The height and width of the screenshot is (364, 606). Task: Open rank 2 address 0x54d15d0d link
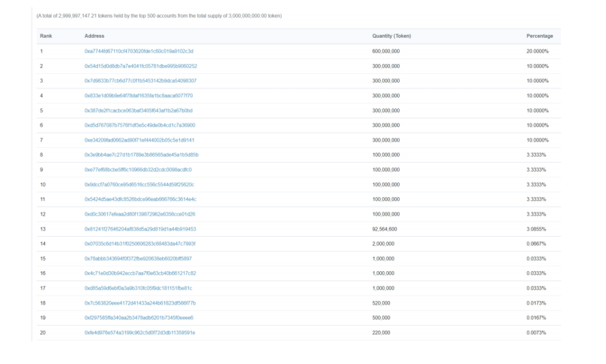(141, 66)
